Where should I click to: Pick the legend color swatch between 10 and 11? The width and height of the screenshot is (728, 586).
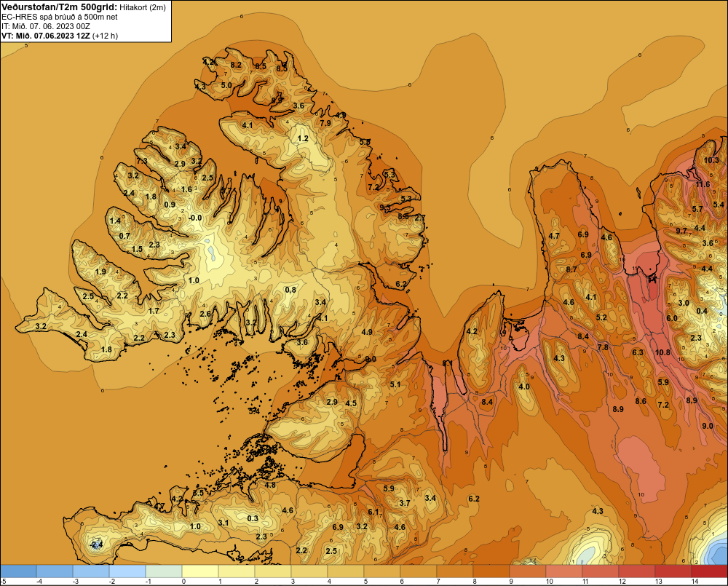(x=564, y=571)
